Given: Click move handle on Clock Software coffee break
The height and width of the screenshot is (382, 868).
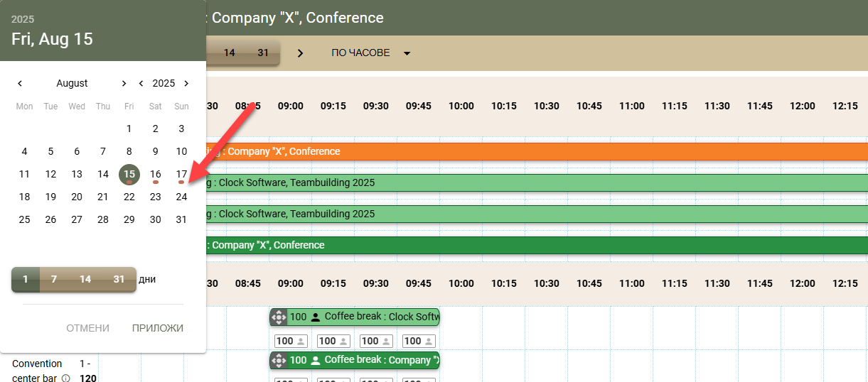Looking at the screenshot, I should click(279, 317).
